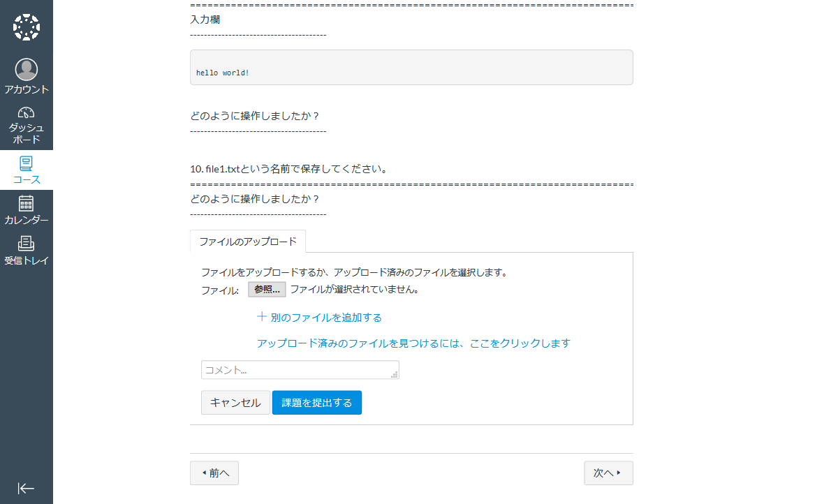Image resolution: width=831 pixels, height=504 pixels.
Task: Click the 別のファイルを追加する link
Action: point(326,318)
